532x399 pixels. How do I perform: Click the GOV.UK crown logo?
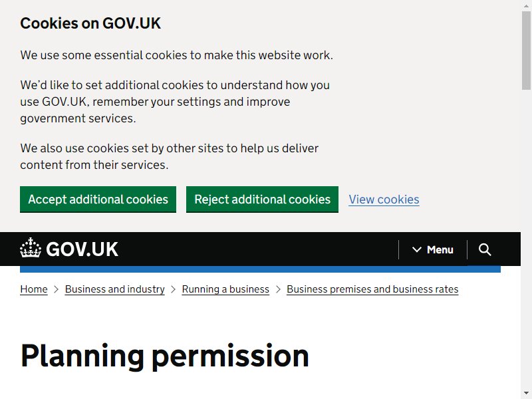(x=31, y=247)
